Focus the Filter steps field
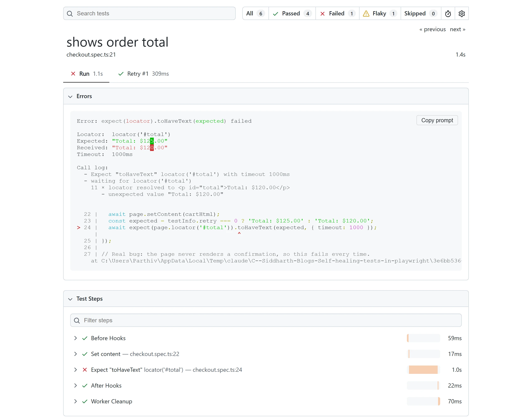 coord(266,320)
